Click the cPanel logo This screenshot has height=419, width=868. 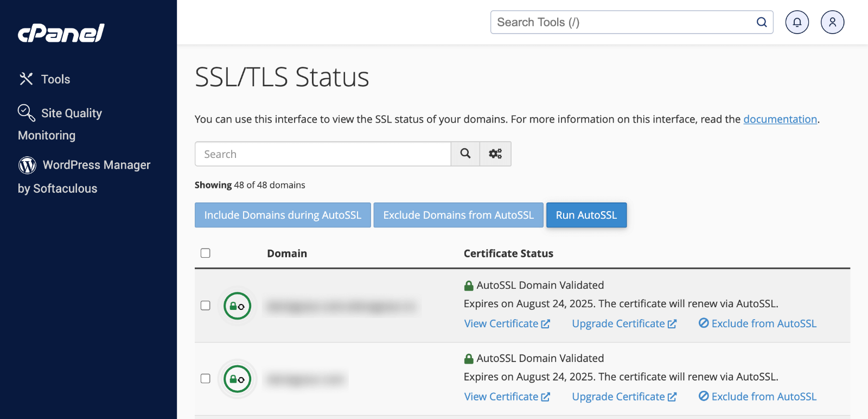61,34
